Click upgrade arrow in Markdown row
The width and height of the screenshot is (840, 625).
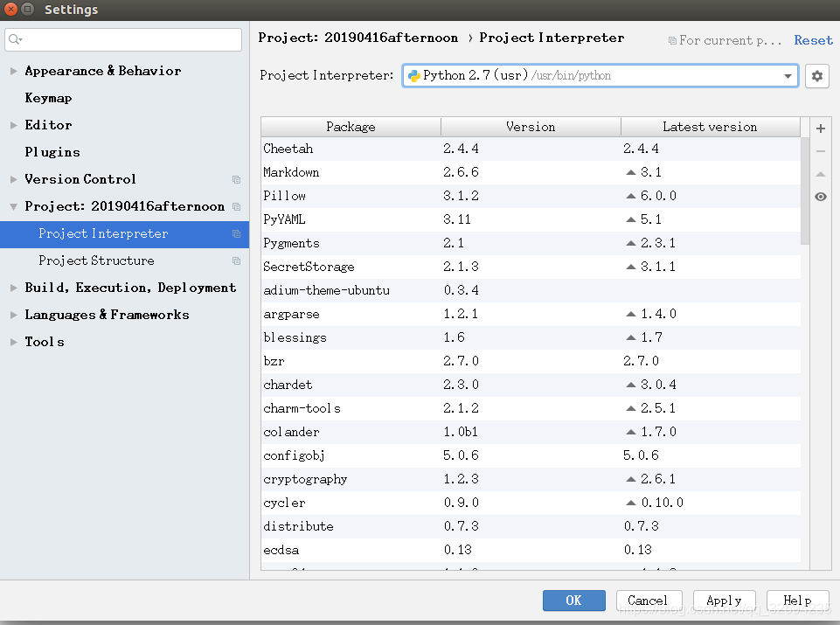click(x=631, y=172)
